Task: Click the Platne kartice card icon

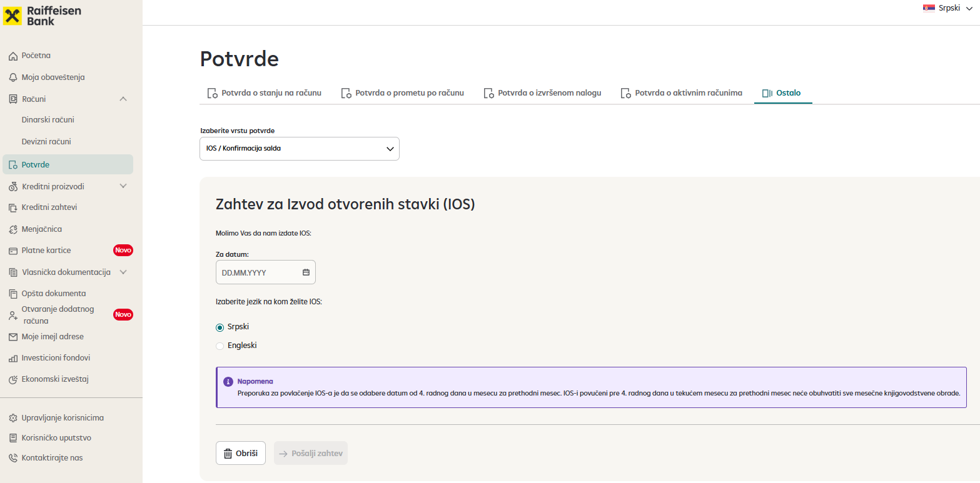Action: 13,251
